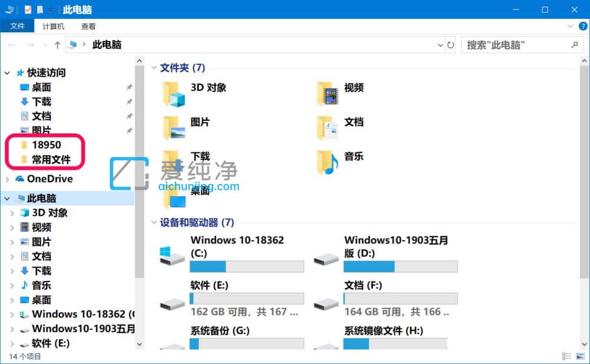
Task: Open the 文件 menu
Action: tap(18, 26)
